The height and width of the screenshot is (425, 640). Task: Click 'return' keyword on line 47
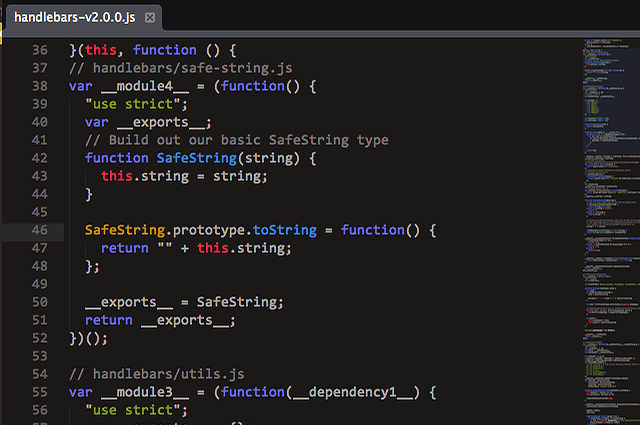click(x=125, y=248)
